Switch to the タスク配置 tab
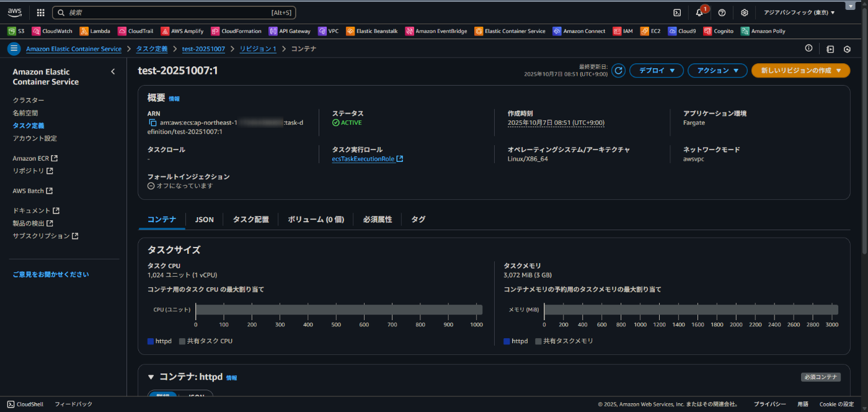The height and width of the screenshot is (412, 868). pyautogui.click(x=250, y=220)
